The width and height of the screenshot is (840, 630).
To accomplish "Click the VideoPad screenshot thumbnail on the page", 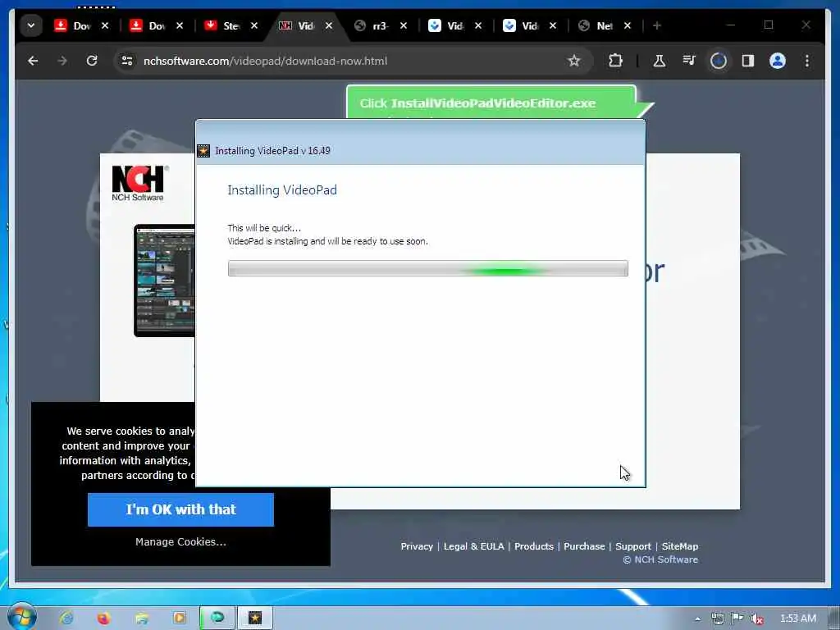I will (164, 281).
